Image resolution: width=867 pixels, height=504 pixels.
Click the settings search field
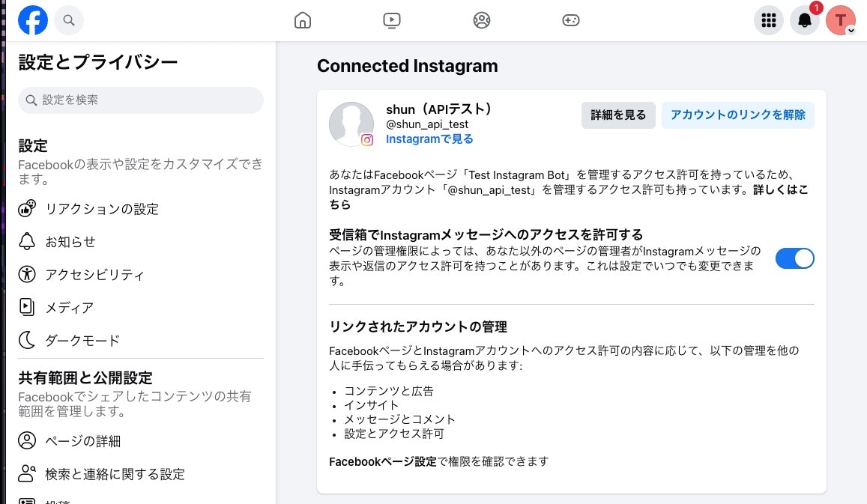click(x=140, y=100)
